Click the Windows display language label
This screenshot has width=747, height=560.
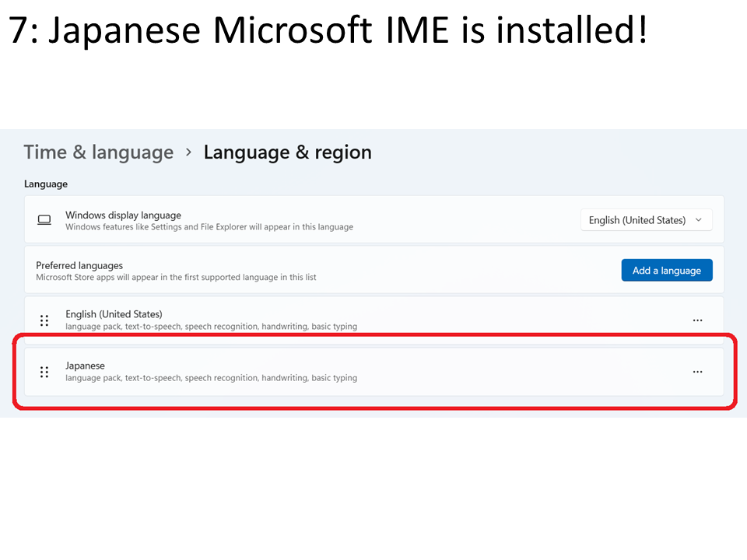click(x=124, y=215)
